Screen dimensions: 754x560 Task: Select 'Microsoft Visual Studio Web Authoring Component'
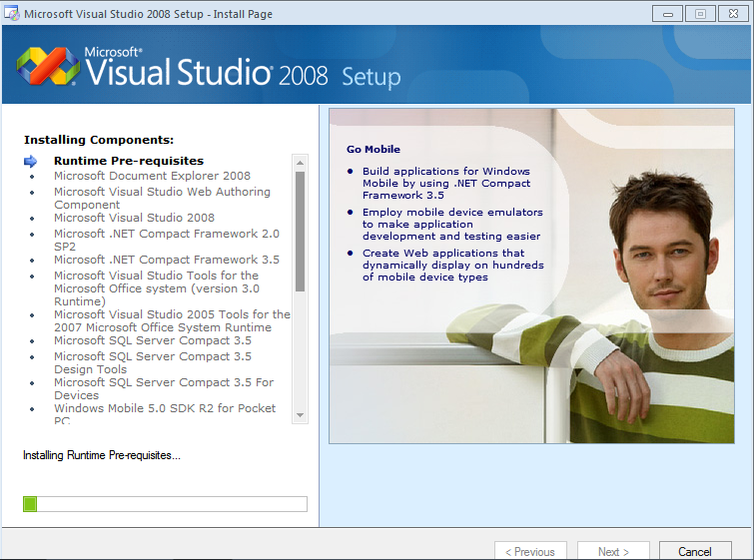tap(162, 198)
